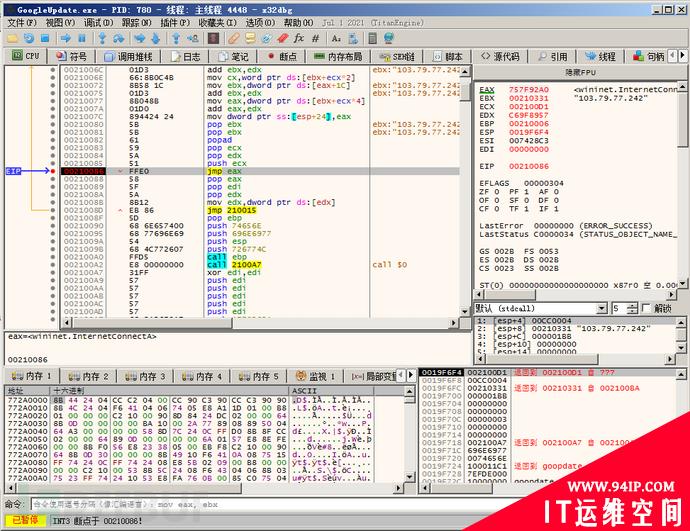Toggle breakpoint bullet at address 0021006C
This screenshot has width=690, height=531.
[53, 70]
